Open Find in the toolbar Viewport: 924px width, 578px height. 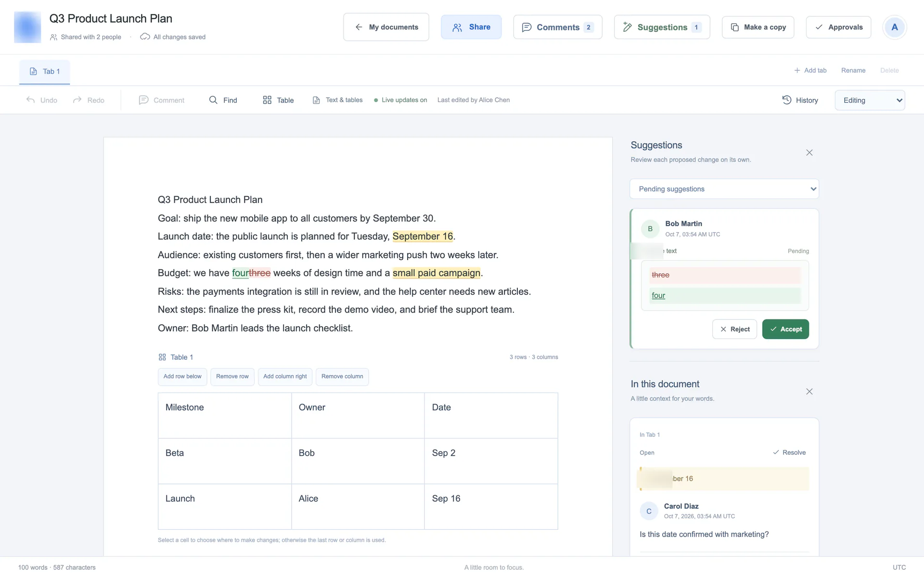point(223,100)
